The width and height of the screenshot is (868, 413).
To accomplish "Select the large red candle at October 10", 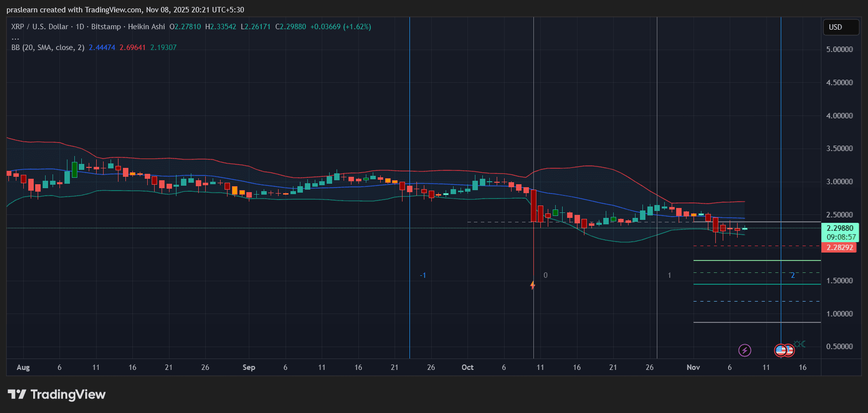I will pyautogui.click(x=533, y=206).
